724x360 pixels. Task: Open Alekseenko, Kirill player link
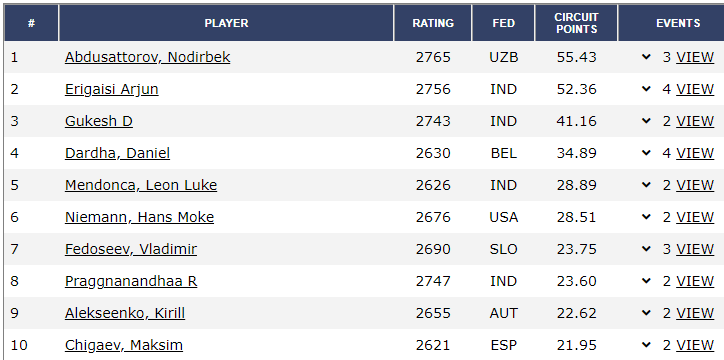[125, 313]
